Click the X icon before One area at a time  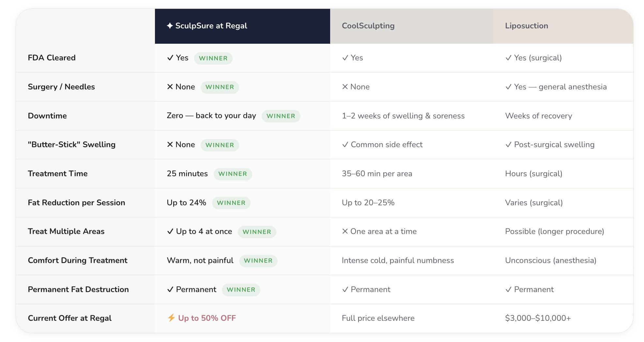(345, 231)
